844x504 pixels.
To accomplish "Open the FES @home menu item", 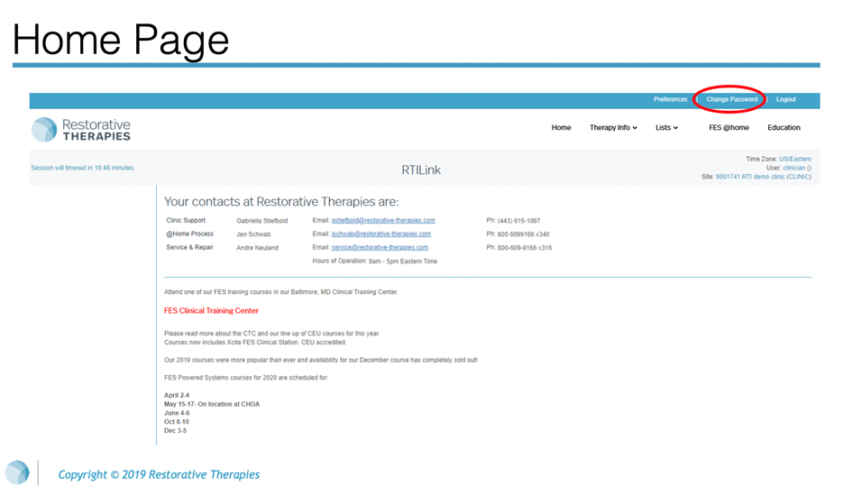I will [x=729, y=128].
